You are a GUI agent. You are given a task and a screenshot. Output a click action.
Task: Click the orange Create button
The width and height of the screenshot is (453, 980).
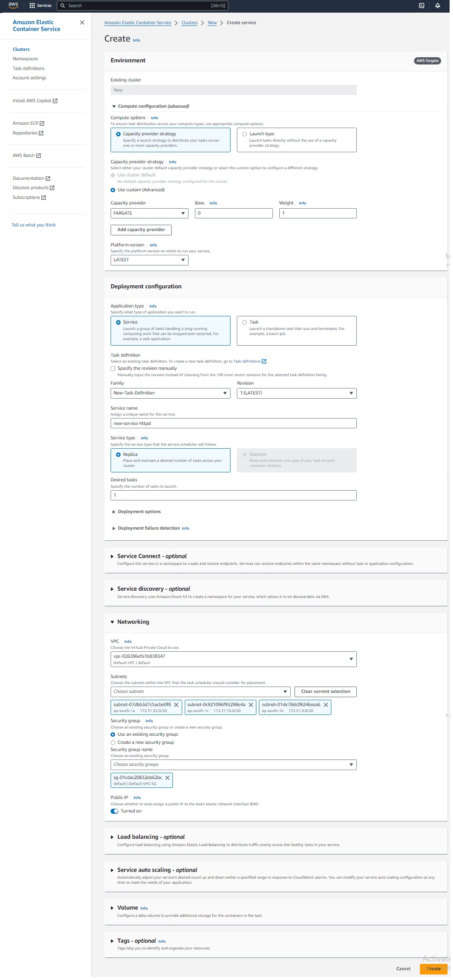tap(433, 969)
